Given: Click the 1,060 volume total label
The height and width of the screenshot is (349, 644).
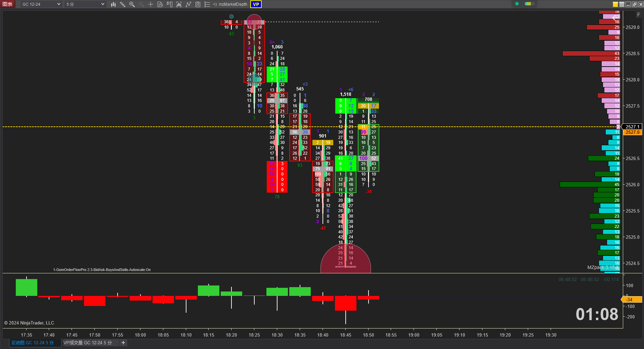Looking at the screenshot, I should 277,47.
